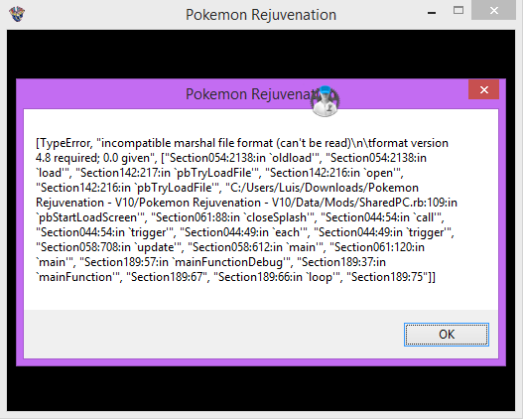
Task: Click the "mainFunctionDebug" text in the stack trace
Action: click(228, 262)
